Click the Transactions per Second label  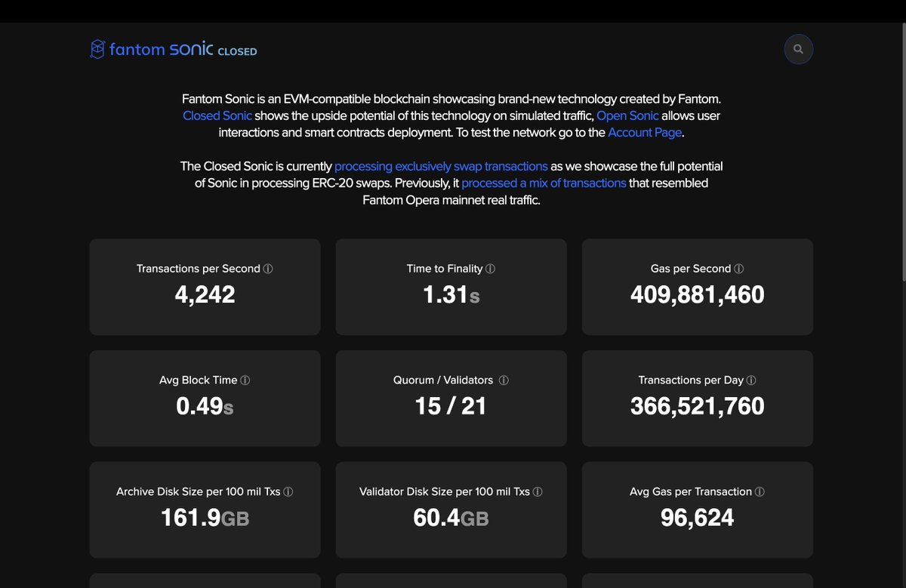tap(199, 269)
